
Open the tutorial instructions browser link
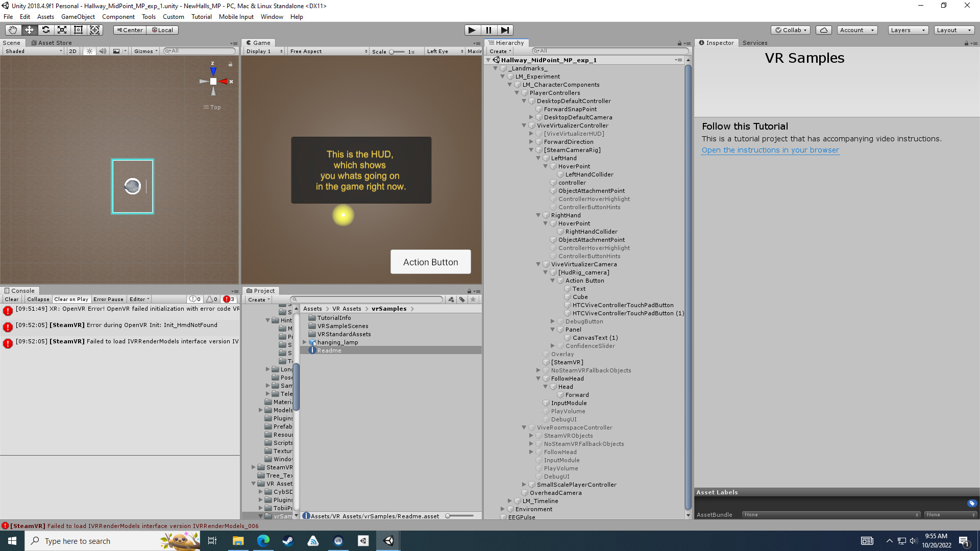click(770, 149)
